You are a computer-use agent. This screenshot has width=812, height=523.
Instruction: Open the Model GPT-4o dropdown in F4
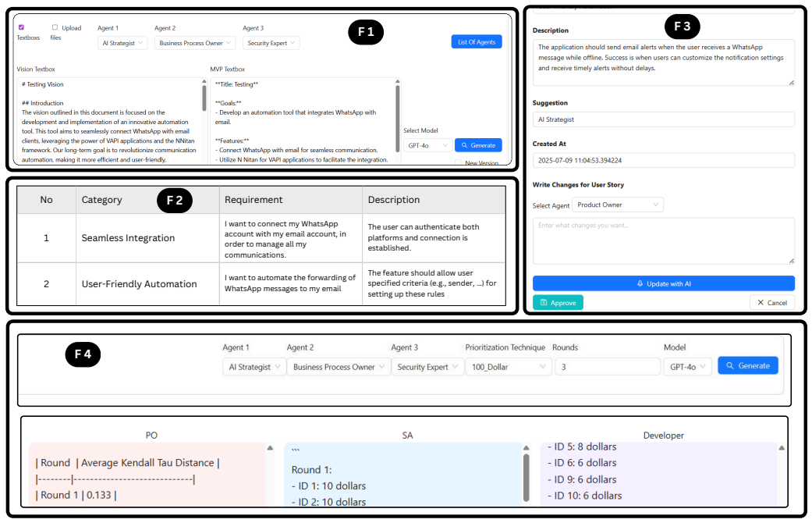click(x=688, y=367)
